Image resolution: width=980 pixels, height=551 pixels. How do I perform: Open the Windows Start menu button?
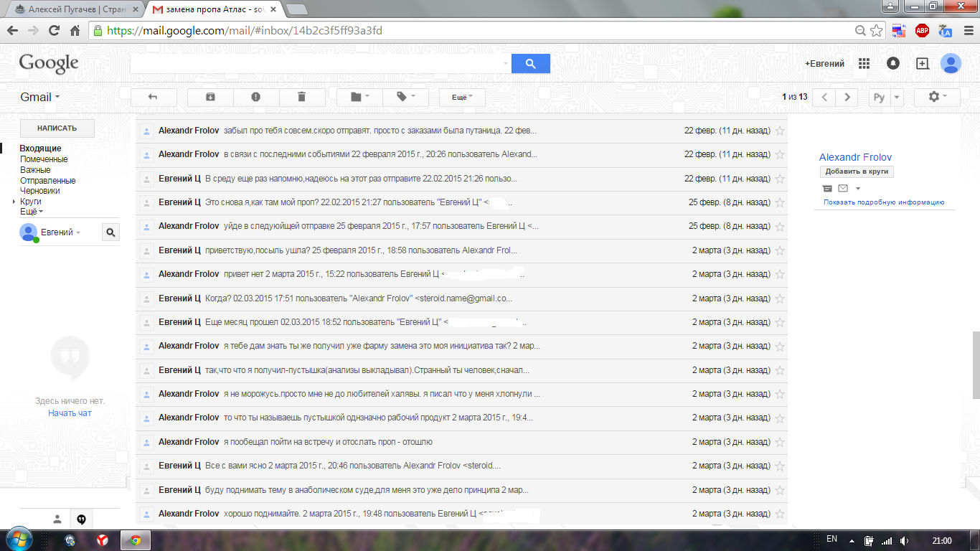click(x=19, y=540)
